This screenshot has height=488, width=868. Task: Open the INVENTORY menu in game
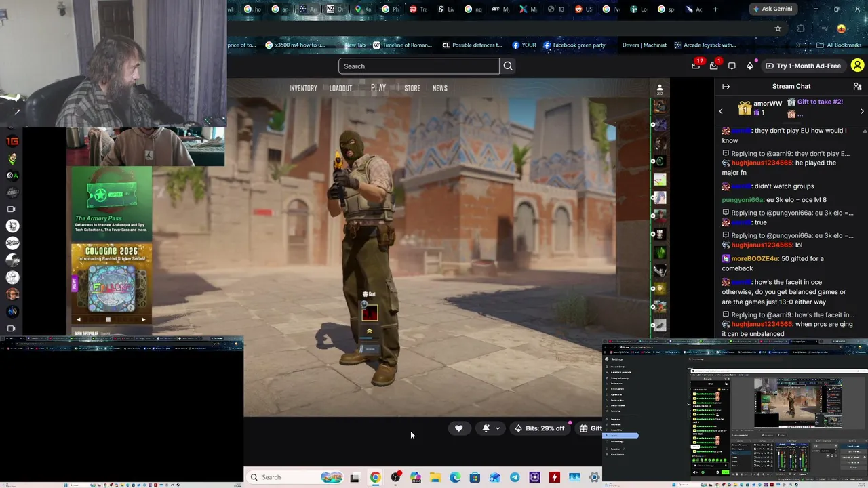[303, 89]
